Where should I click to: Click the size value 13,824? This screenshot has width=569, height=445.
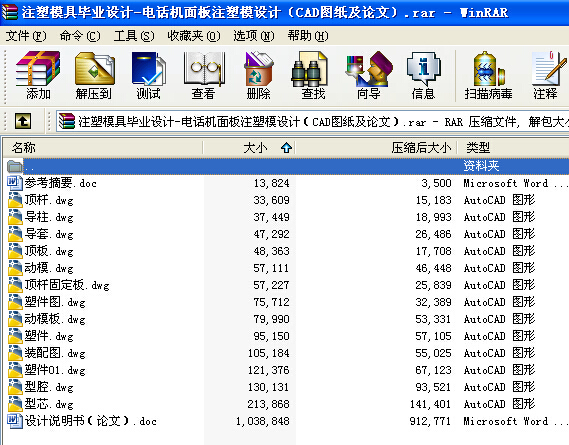pyautogui.click(x=271, y=183)
